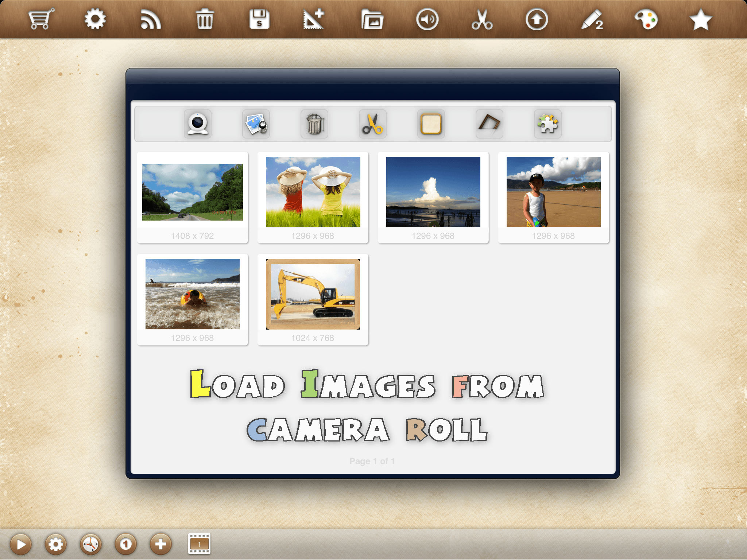Open the shopping cart store
747x560 pixels.
tap(40, 19)
